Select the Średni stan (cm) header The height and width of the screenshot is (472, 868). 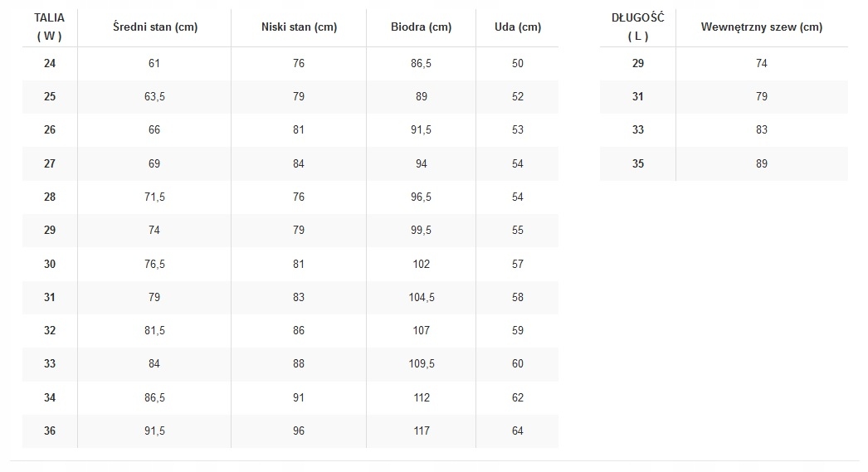coord(154,27)
